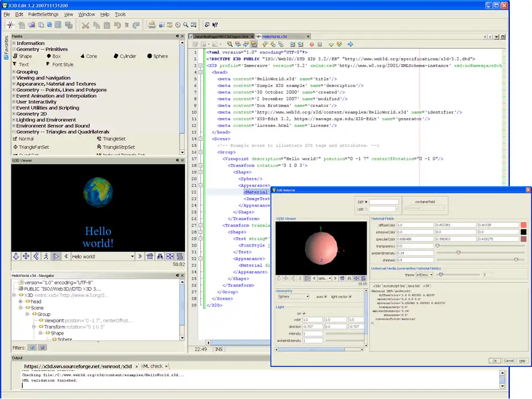The image size is (532, 399).
Task: Click the home viewpoint icon in X3D Viewer
Action: (150, 257)
